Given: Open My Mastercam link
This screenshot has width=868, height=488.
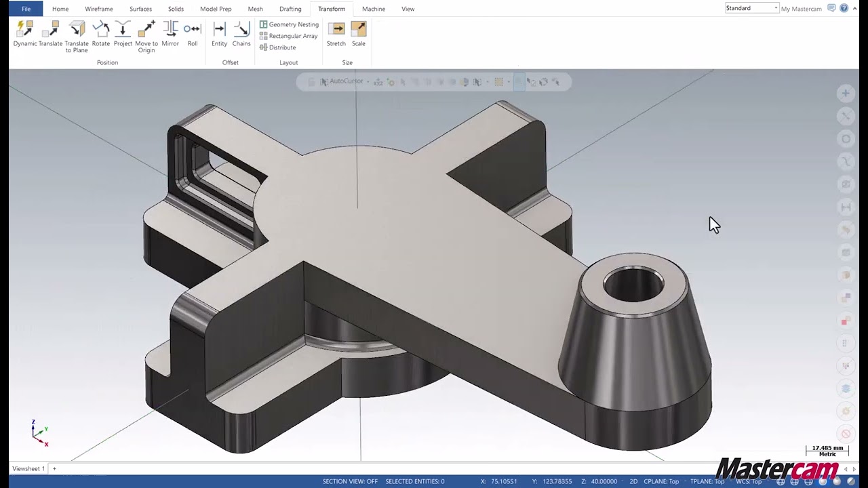Looking at the screenshot, I should point(801,9).
